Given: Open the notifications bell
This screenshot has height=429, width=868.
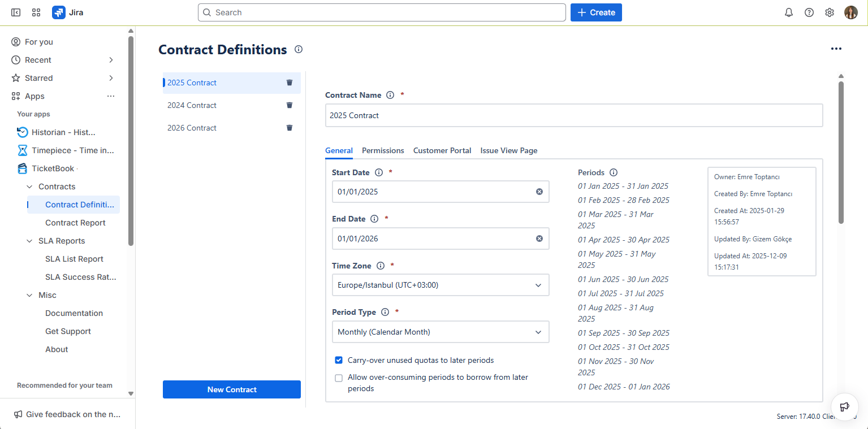Looking at the screenshot, I should click(789, 12).
